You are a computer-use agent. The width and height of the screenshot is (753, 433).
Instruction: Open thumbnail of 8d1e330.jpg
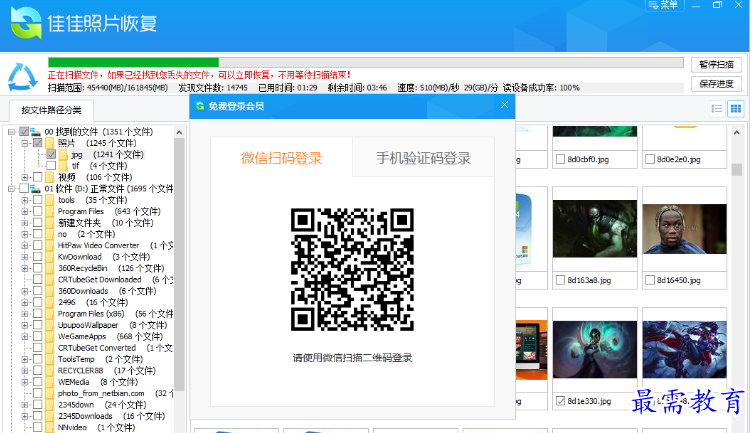click(595, 349)
